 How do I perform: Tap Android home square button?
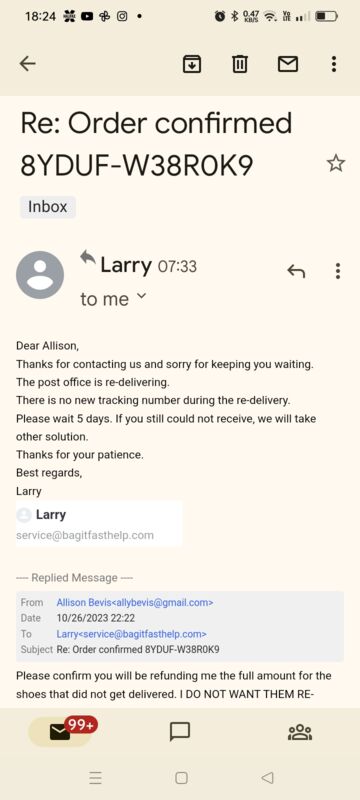point(181,778)
